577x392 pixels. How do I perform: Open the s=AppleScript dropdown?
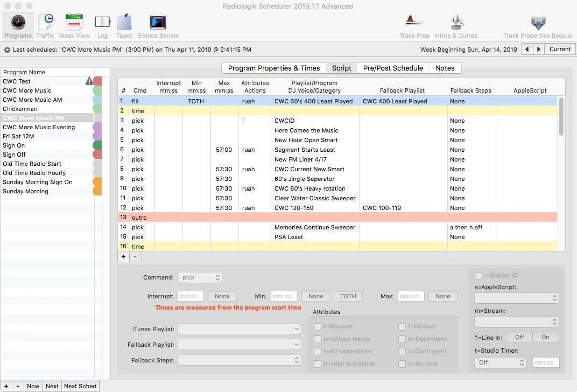point(517,298)
